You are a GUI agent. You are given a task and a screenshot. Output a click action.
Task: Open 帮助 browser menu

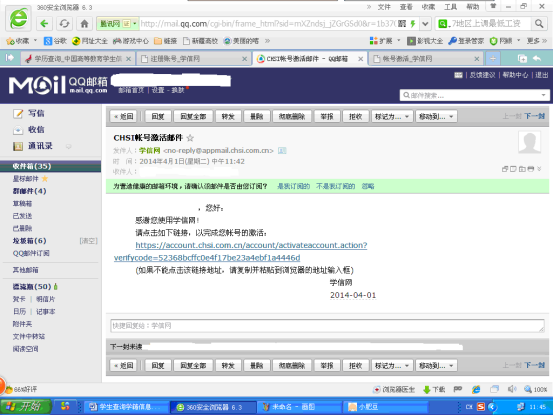click(x=472, y=7)
